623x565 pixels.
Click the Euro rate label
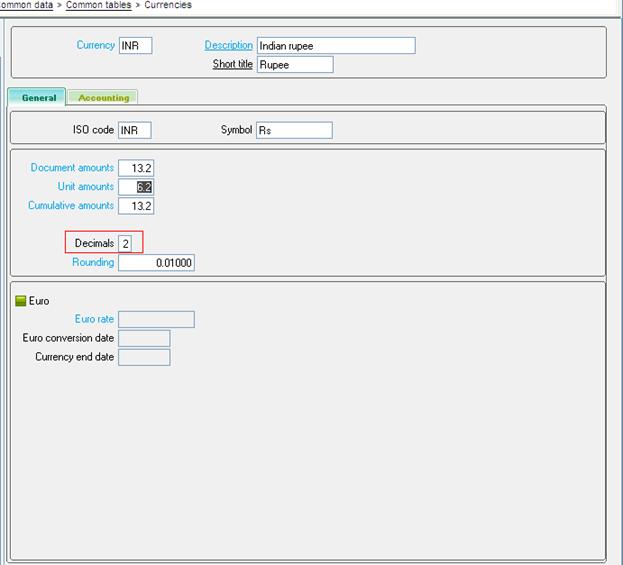(94, 319)
